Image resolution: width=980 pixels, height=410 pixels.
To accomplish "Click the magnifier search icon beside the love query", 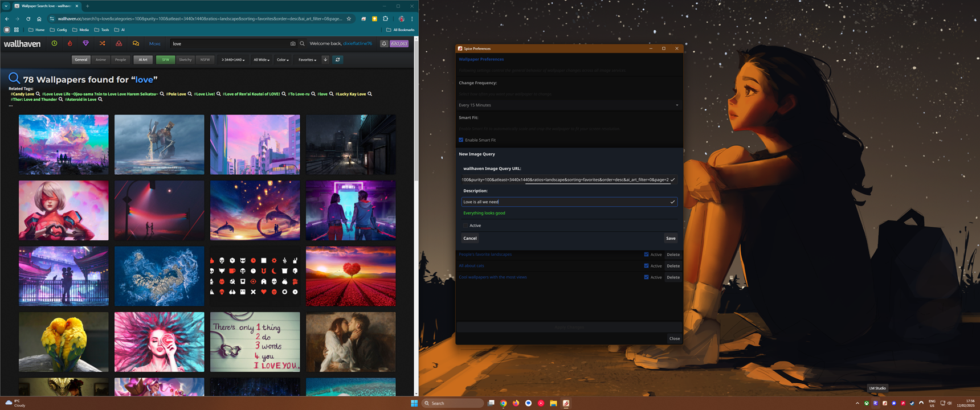I will tap(302, 43).
